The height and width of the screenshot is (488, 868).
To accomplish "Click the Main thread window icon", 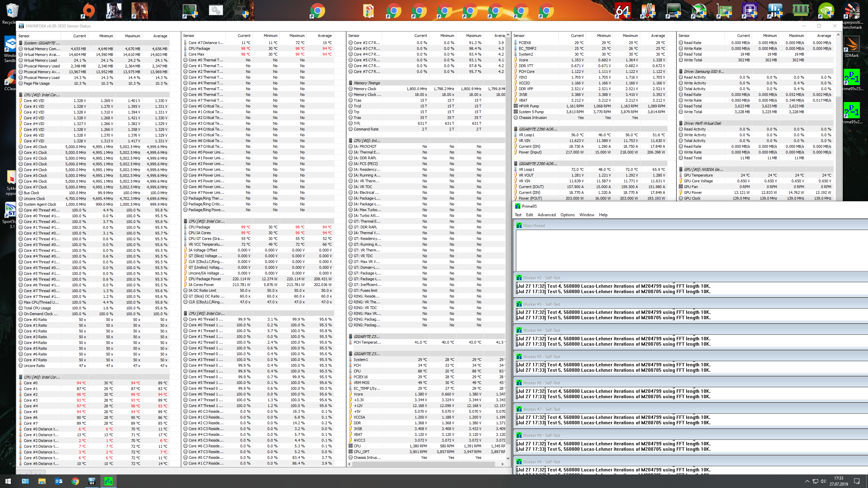I will [x=519, y=225].
